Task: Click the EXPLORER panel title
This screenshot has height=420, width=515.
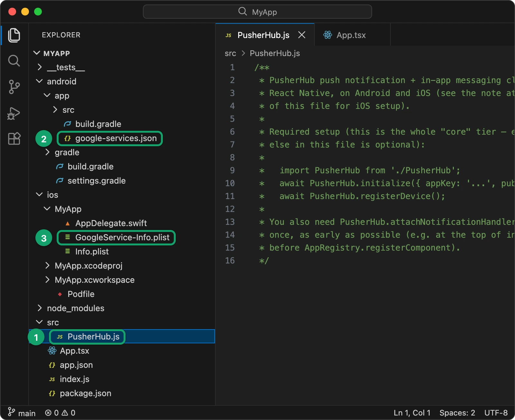Action: [x=61, y=35]
